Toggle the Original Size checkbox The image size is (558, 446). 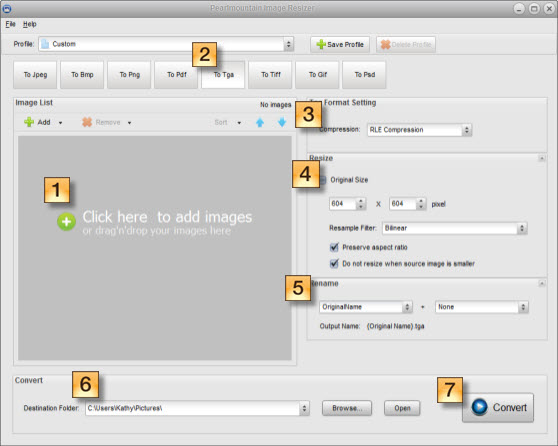pos(323,180)
